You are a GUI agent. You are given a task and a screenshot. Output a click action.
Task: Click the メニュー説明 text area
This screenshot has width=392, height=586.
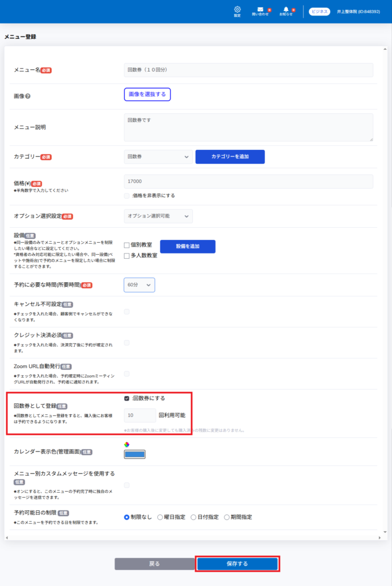pyautogui.click(x=248, y=127)
